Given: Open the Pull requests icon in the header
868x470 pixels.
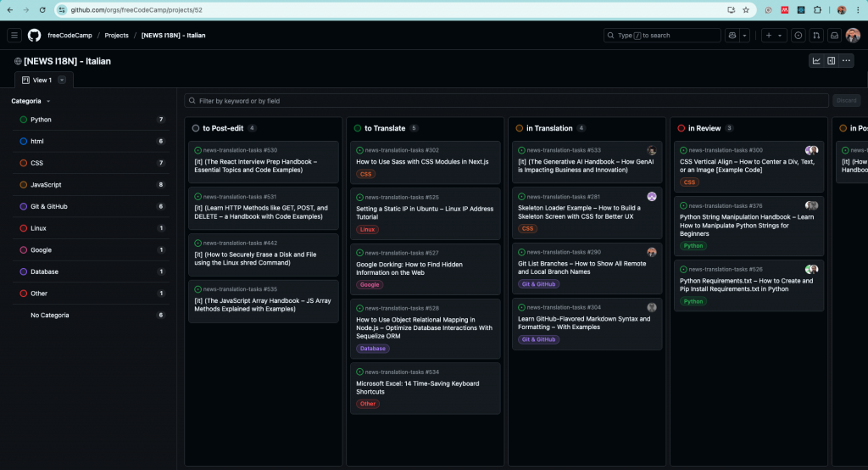Looking at the screenshot, I should pyautogui.click(x=816, y=36).
